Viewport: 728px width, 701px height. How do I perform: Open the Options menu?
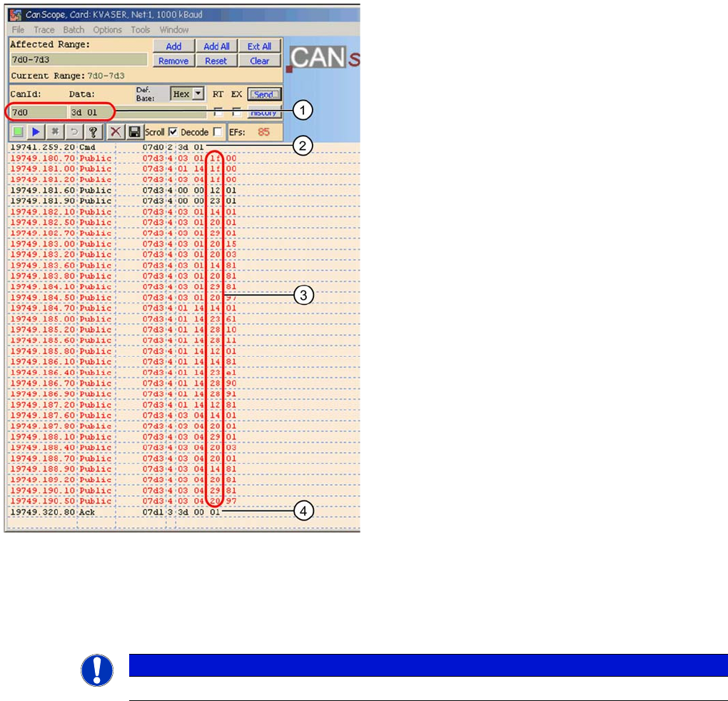107,30
